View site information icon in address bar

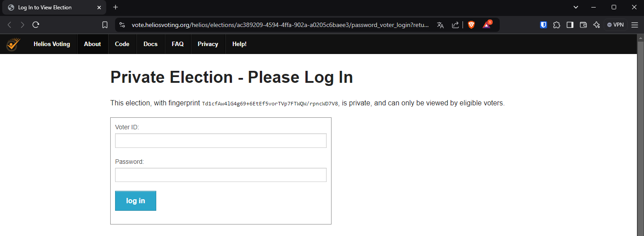tap(123, 25)
